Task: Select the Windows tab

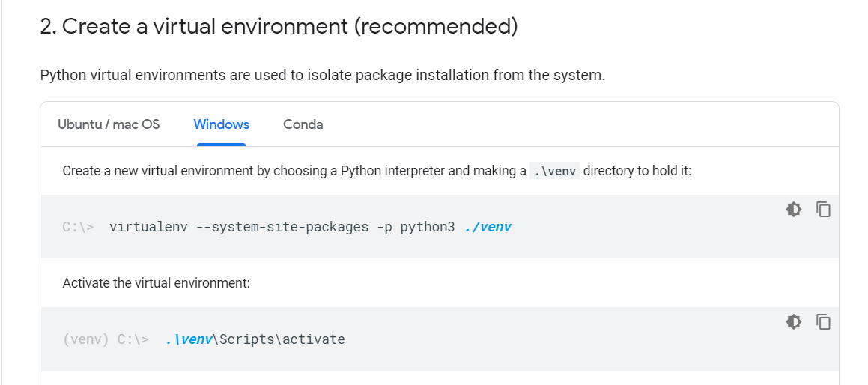Action: coord(221,124)
